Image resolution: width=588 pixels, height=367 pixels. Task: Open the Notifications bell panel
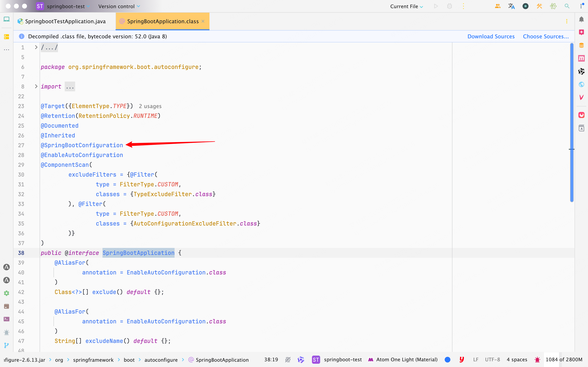click(x=581, y=19)
